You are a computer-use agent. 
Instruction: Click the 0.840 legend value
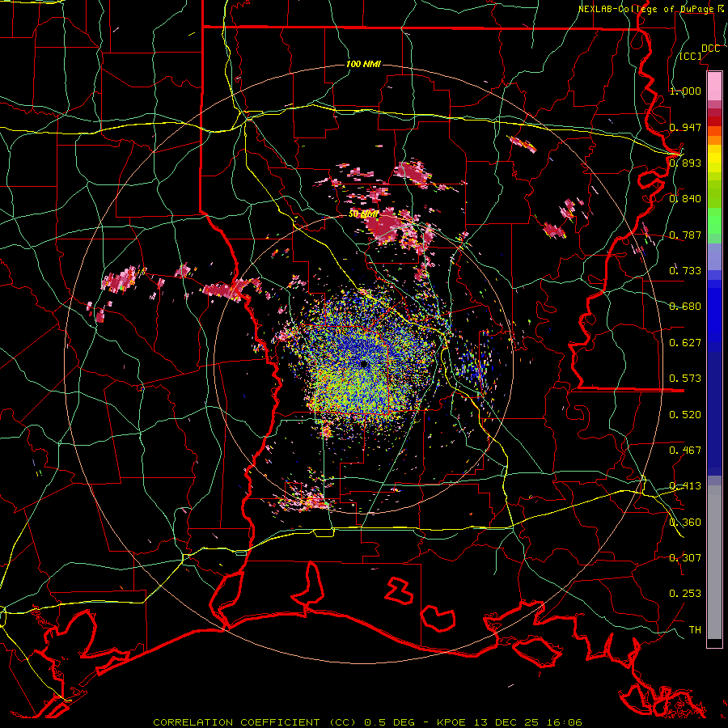pyautogui.click(x=685, y=199)
